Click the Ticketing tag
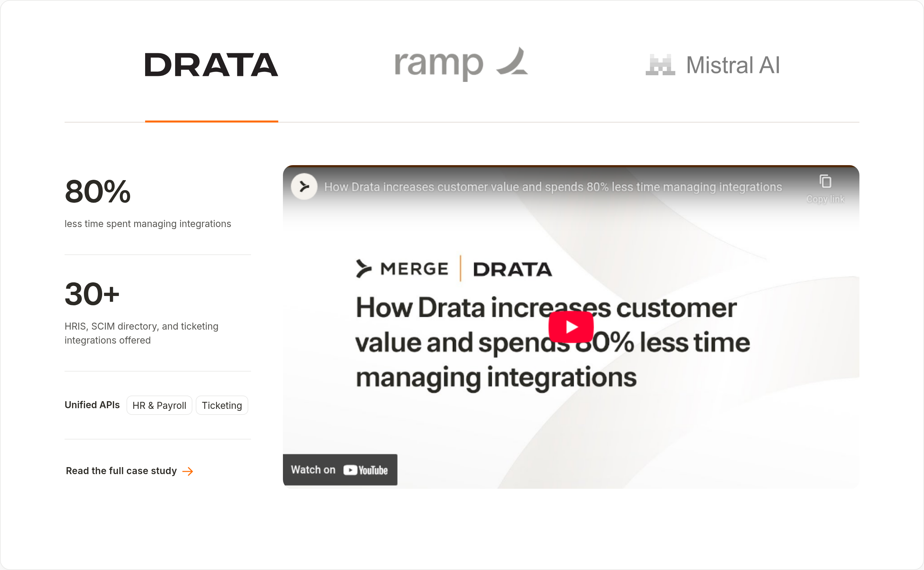This screenshot has height=570, width=924. coord(222,405)
